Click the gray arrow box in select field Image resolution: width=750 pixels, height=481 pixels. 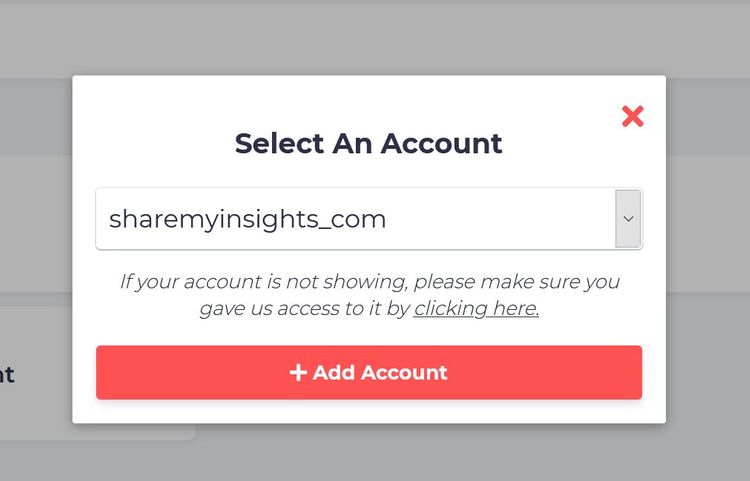pos(628,219)
